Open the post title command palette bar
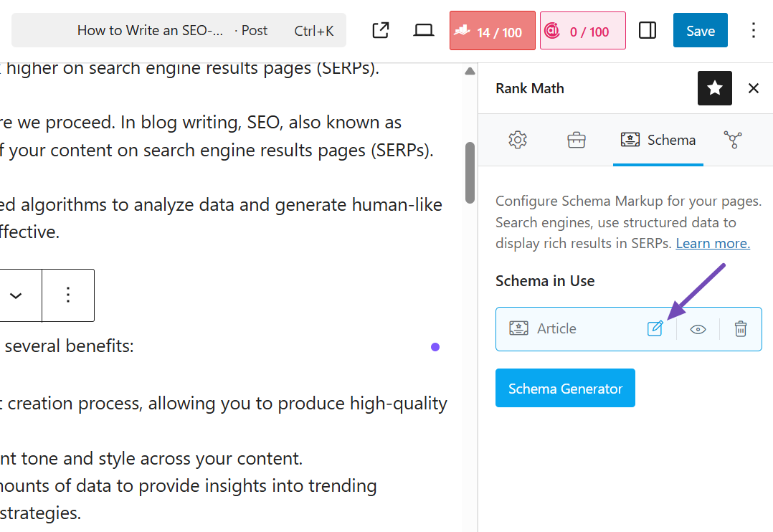Viewport: 773px width, 532px height. (x=179, y=30)
